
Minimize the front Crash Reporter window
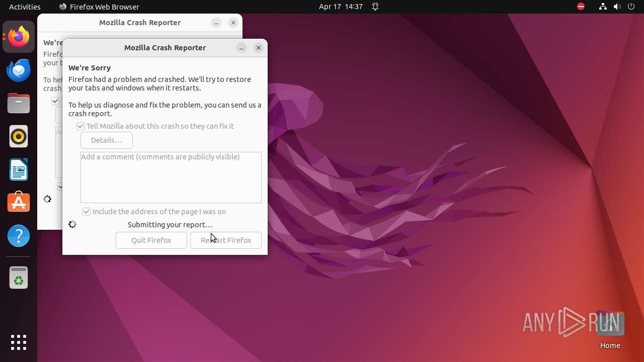pyautogui.click(x=242, y=48)
